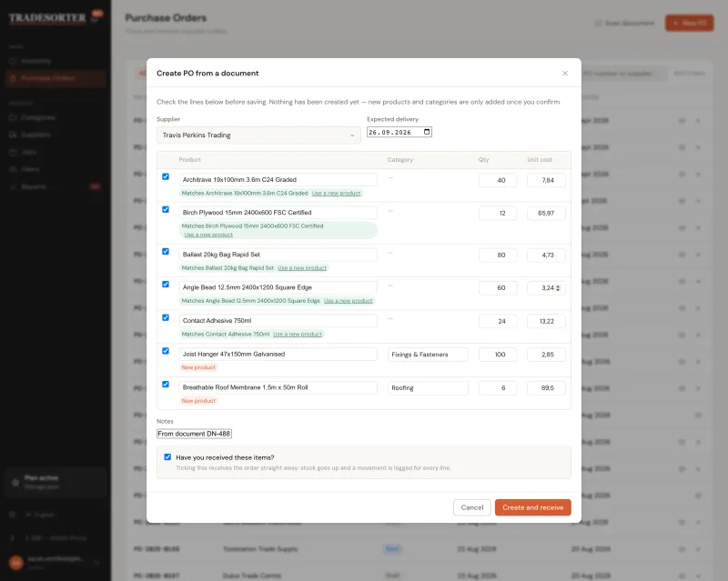Edit the Joist Hanger product name field
Image resolution: width=728 pixels, height=581 pixels.
click(278, 354)
